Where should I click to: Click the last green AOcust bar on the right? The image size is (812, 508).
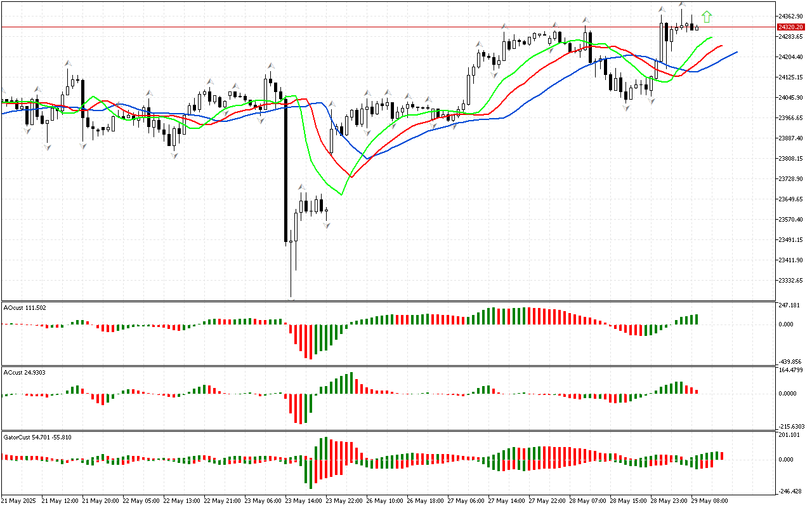tap(696, 319)
